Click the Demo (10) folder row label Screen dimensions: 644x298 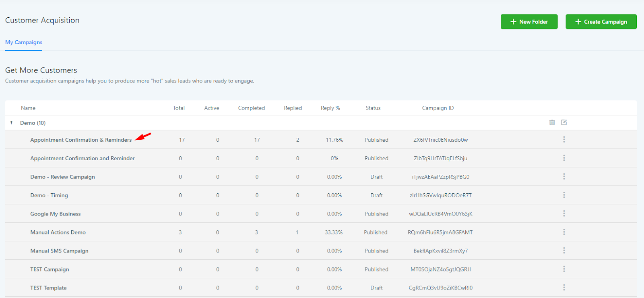click(x=33, y=123)
